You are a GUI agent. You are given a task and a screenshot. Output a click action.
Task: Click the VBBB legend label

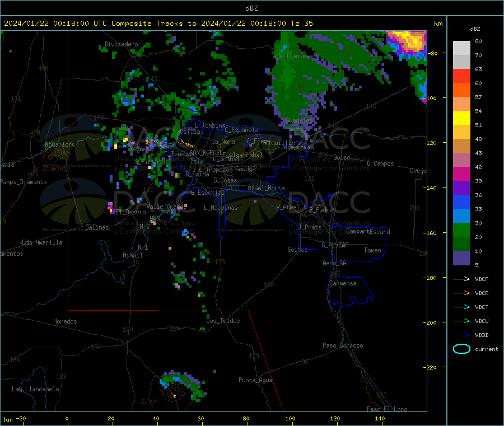[482, 335]
